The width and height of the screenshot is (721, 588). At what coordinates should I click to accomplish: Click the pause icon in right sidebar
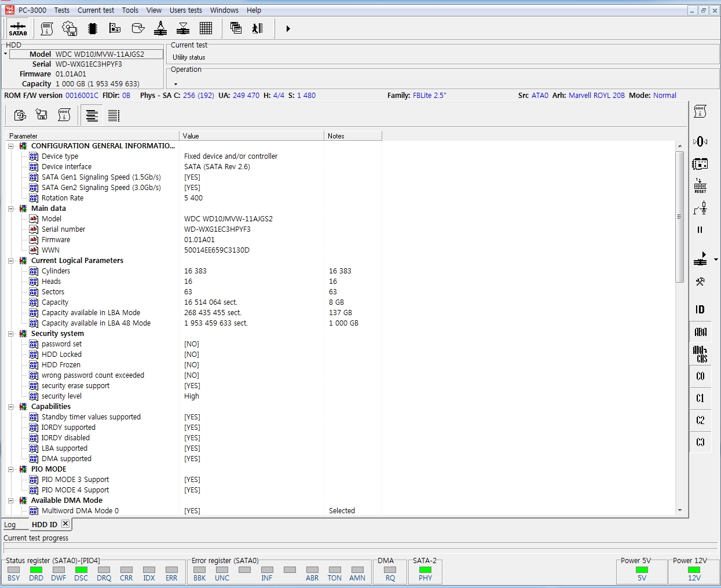pos(700,230)
